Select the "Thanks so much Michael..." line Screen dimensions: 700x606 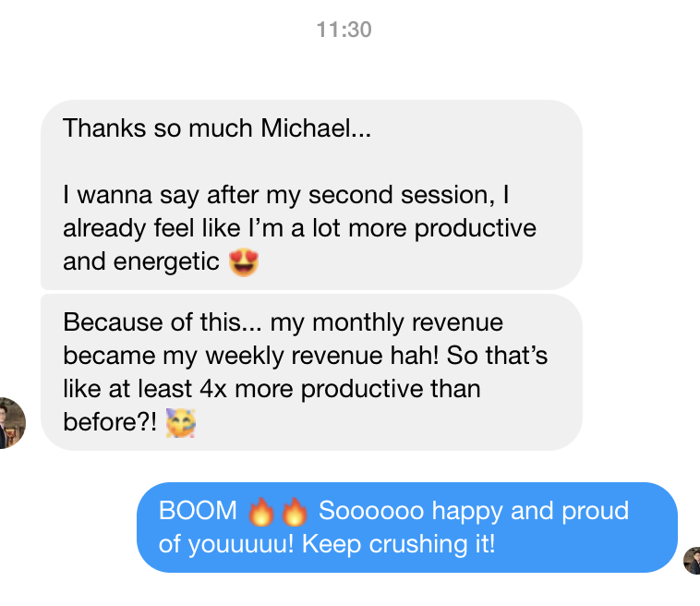coord(216,128)
